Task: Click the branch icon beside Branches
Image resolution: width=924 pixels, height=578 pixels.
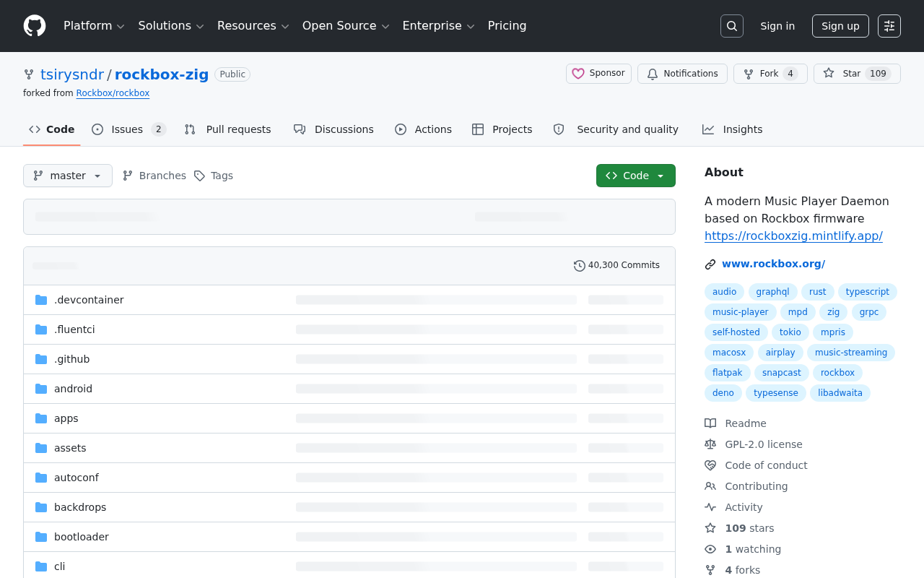Action: pyautogui.click(x=128, y=176)
